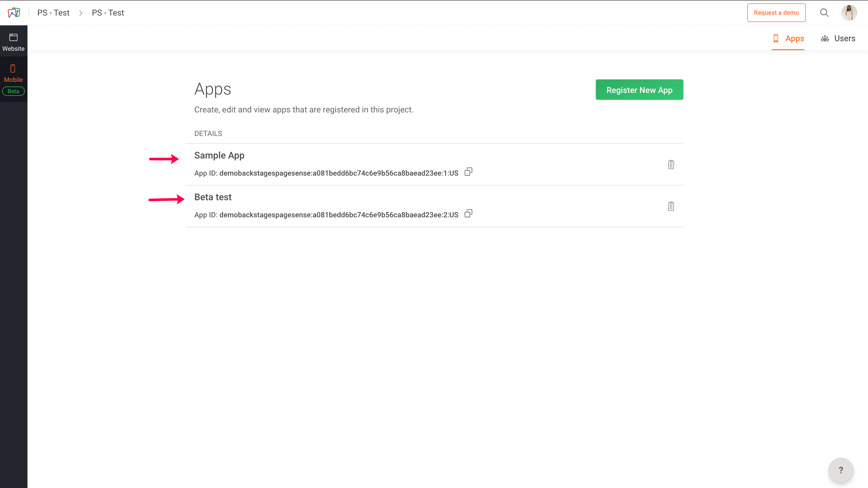
Task: Copy the Sample App ID
Action: [468, 172]
